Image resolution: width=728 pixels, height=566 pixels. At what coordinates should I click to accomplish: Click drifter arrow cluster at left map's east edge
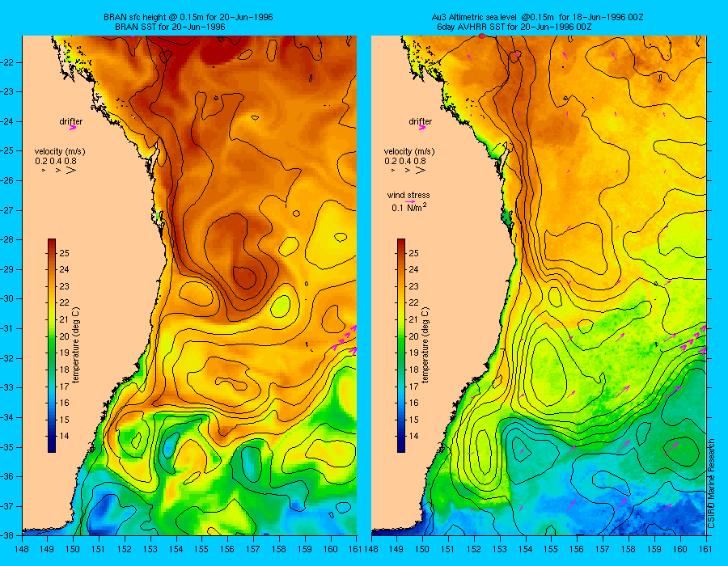click(x=345, y=340)
